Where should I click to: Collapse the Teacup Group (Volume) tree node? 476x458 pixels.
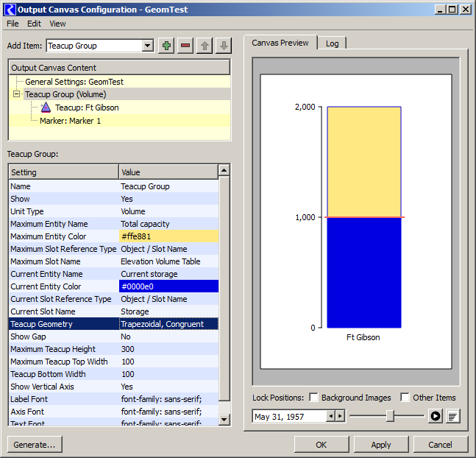click(17, 94)
